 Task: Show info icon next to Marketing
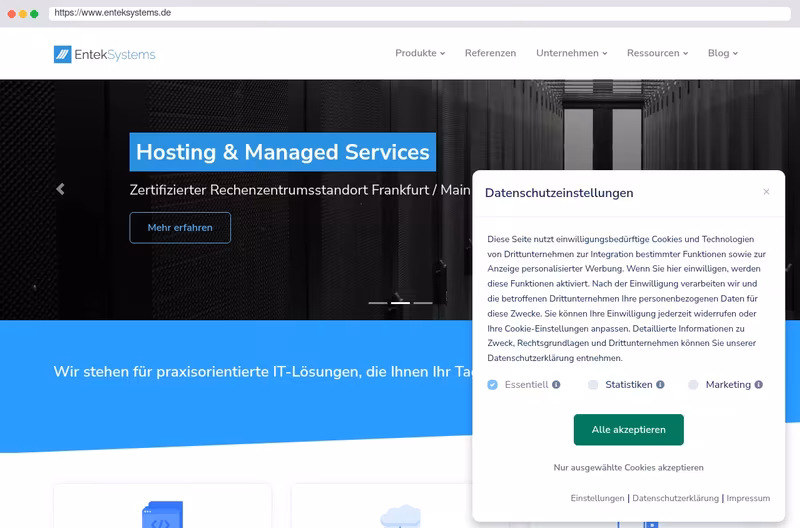[759, 385]
